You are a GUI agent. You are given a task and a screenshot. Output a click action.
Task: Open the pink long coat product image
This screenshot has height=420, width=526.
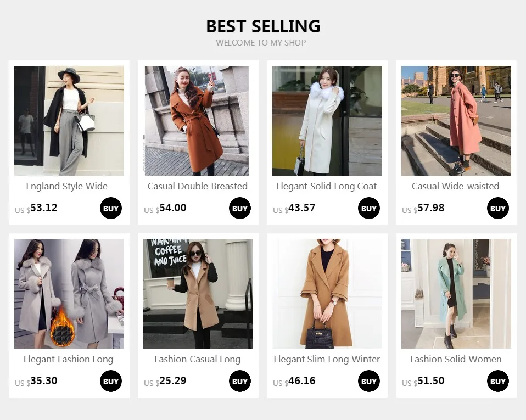pyautogui.click(x=456, y=120)
